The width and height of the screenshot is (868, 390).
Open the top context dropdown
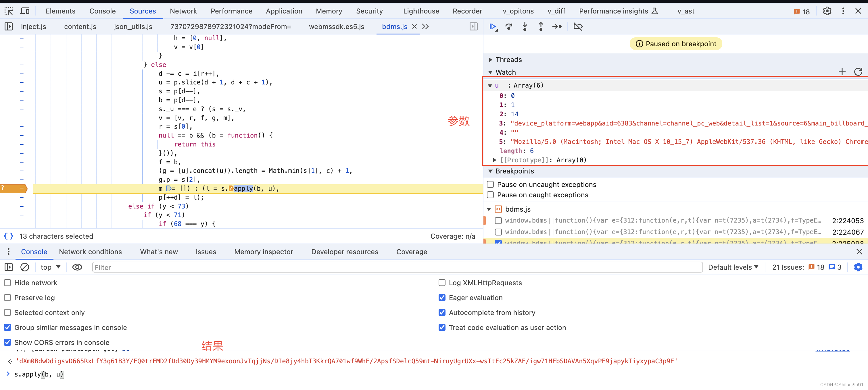tap(51, 267)
